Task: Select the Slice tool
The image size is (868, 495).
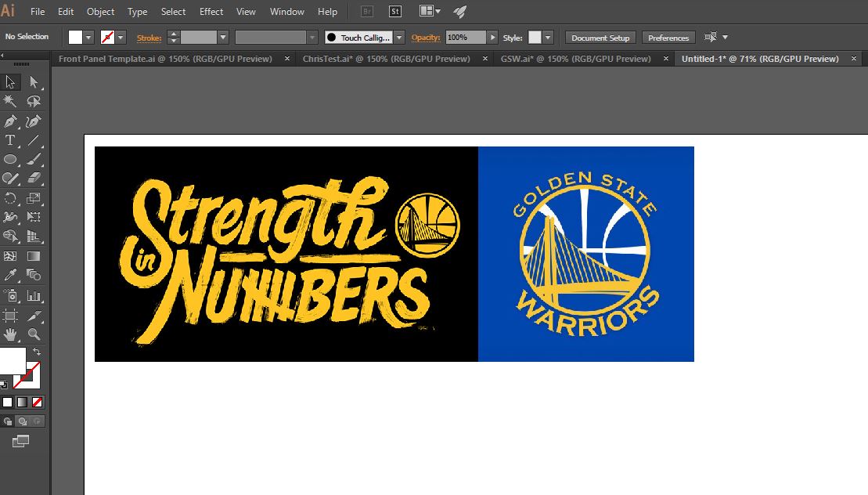Action: pos(34,316)
